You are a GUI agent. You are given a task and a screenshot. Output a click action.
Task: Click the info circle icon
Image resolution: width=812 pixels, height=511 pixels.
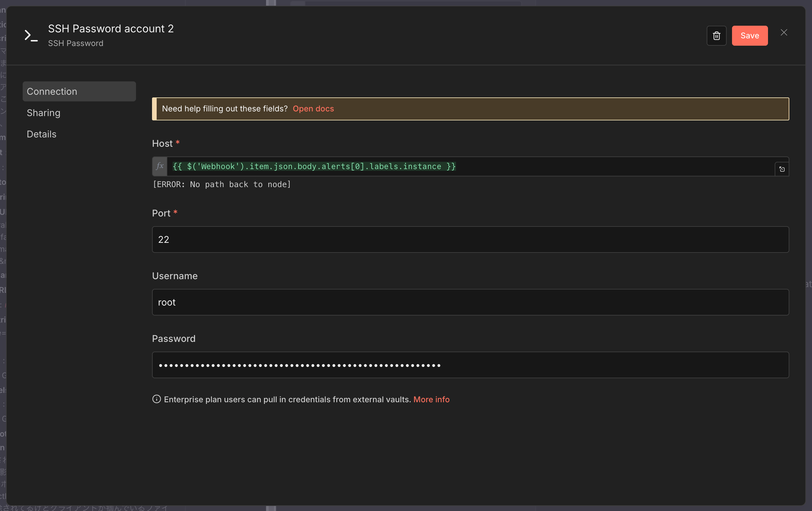(x=157, y=399)
